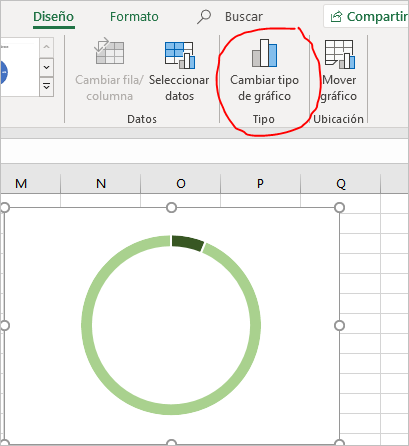Switch to the Formato ribbon tab
Image resolution: width=409 pixels, height=446 pixels.
pos(134,17)
